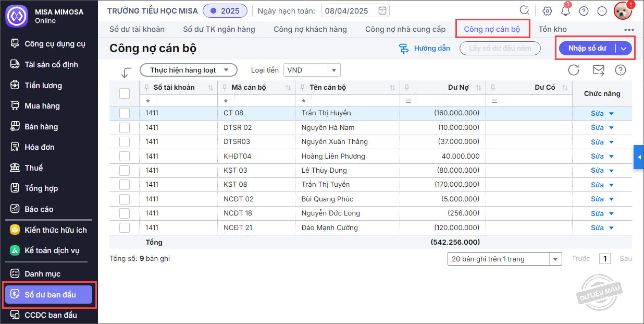This screenshot has height=324, width=644.
Task: Open the calendar picker for Ngày hạch toán
Action: coord(382,10)
